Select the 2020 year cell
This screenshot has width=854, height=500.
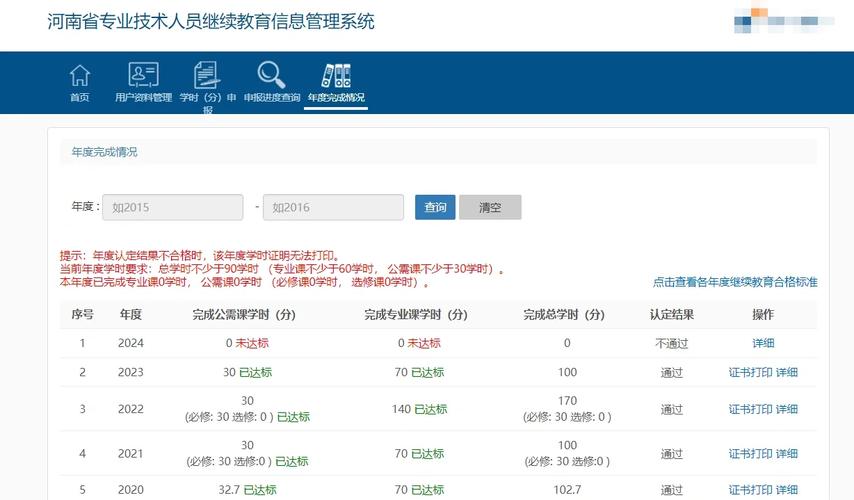point(131,490)
